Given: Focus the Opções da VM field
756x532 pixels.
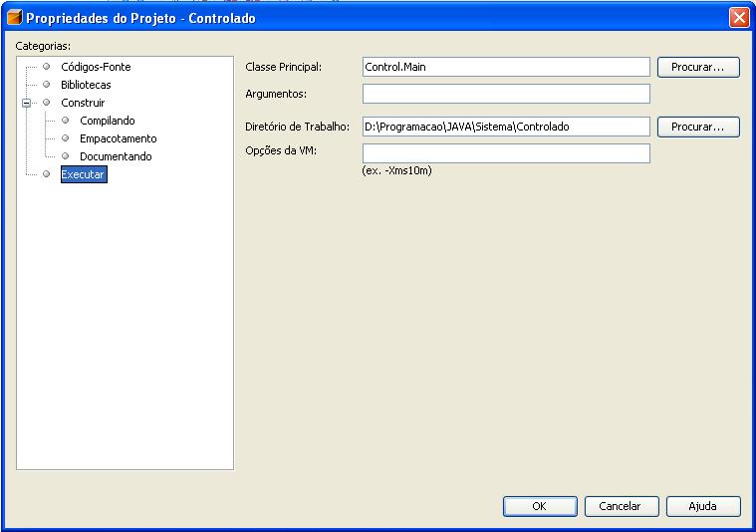Looking at the screenshot, I should click(506, 153).
